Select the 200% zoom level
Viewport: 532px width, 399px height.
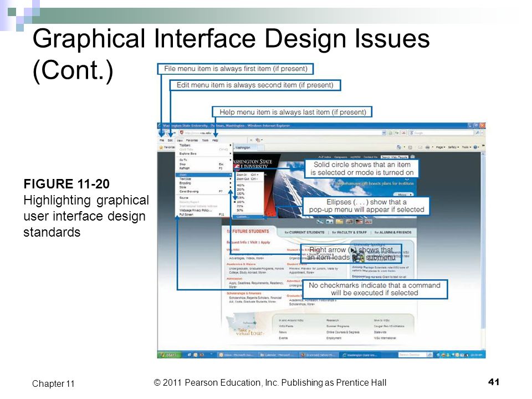[x=248, y=190]
